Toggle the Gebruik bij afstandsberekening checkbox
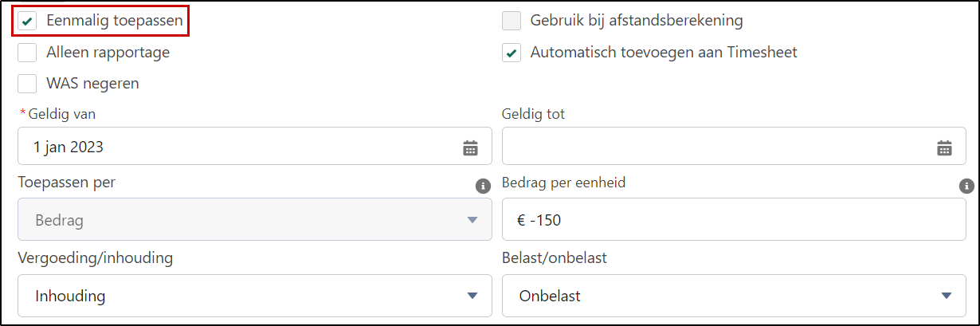980x326 pixels. pos(512,21)
